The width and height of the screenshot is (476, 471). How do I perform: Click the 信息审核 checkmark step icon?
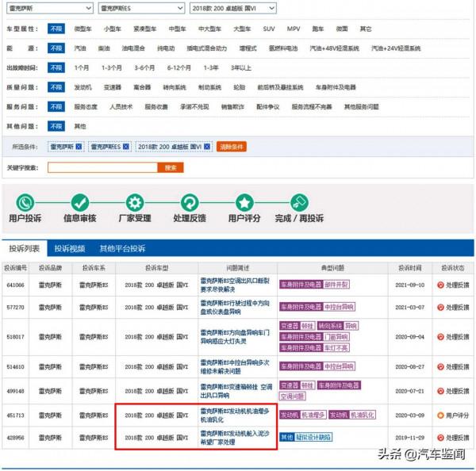coord(80,202)
